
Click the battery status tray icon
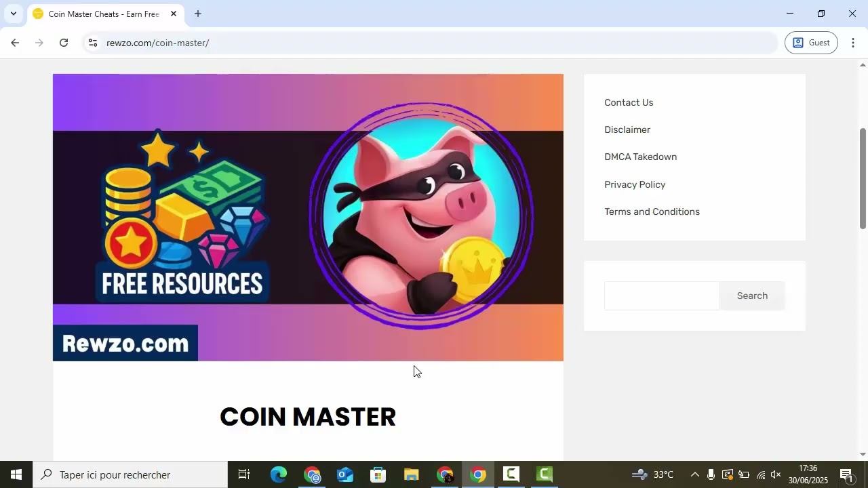[x=744, y=474]
